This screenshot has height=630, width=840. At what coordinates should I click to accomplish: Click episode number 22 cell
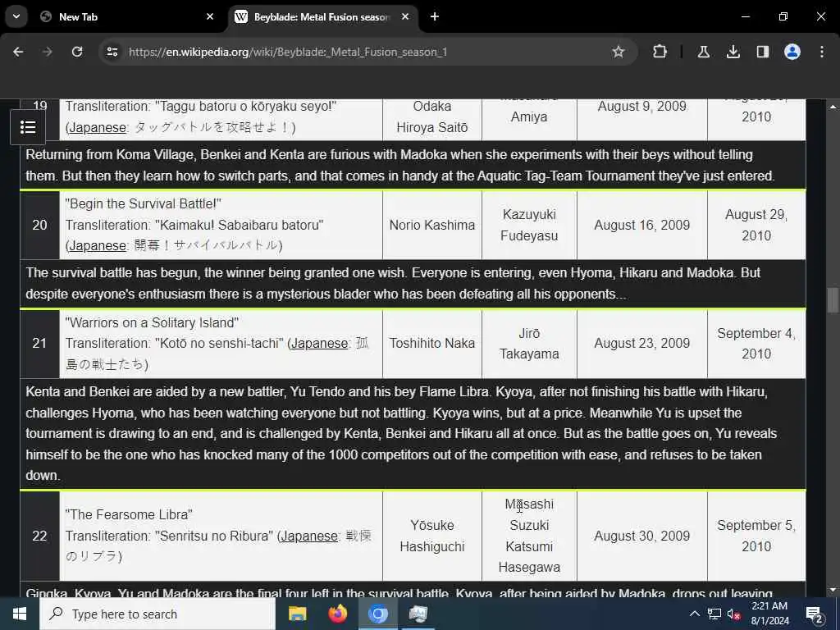39,536
